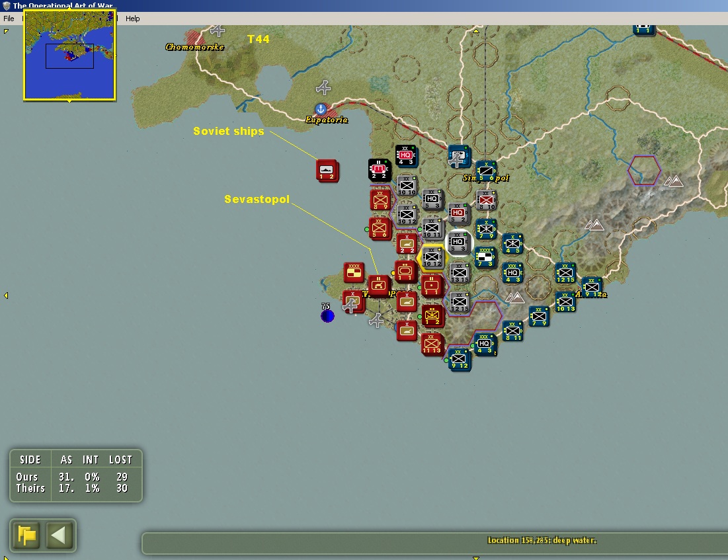
Task: Click the Theirs row in the side table
Action: click(72, 488)
